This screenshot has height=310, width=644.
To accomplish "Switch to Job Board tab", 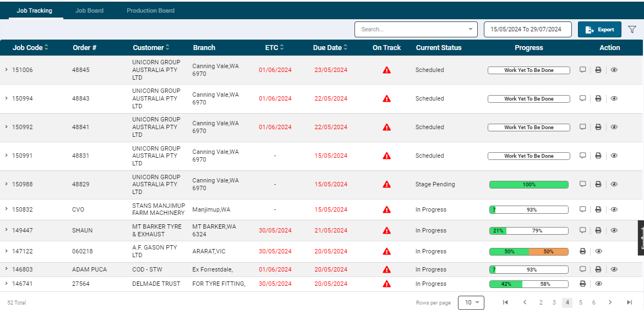I will [89, 10].
